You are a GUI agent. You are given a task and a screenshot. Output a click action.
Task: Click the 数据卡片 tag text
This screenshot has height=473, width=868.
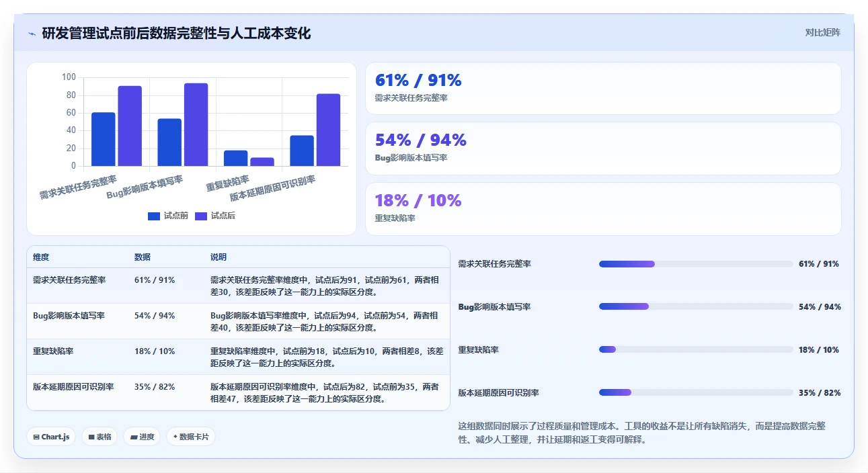194,437
